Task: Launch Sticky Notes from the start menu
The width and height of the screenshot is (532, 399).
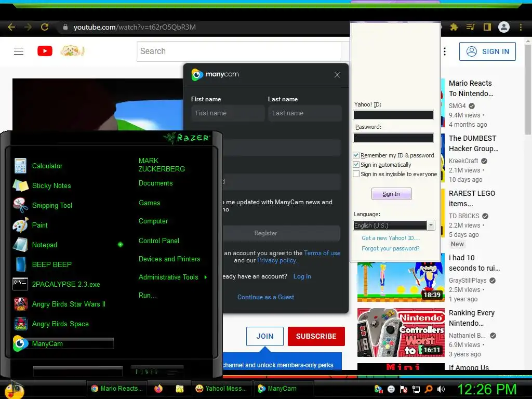Action: point(51,185)
